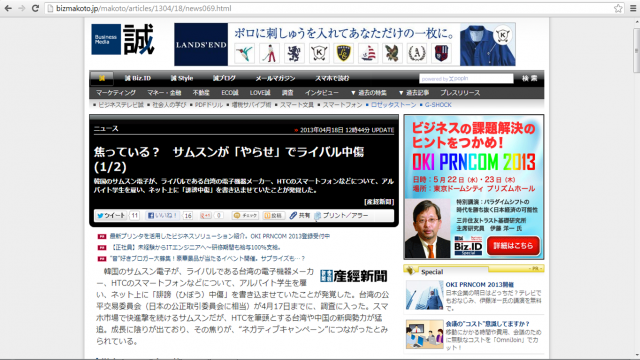Screen dimensions: 640x360
Task: Click the meeting cost Special thumbnail image
Action: pyautogui.click(x=424, y=334)
